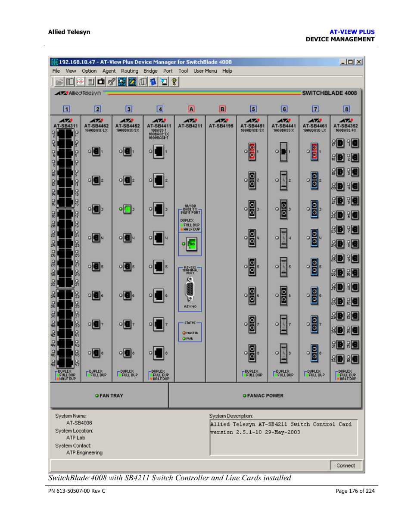The image size is (411, 532).
Task: Click port 1 on AT-SB4452 card
Action: [128, 151]
